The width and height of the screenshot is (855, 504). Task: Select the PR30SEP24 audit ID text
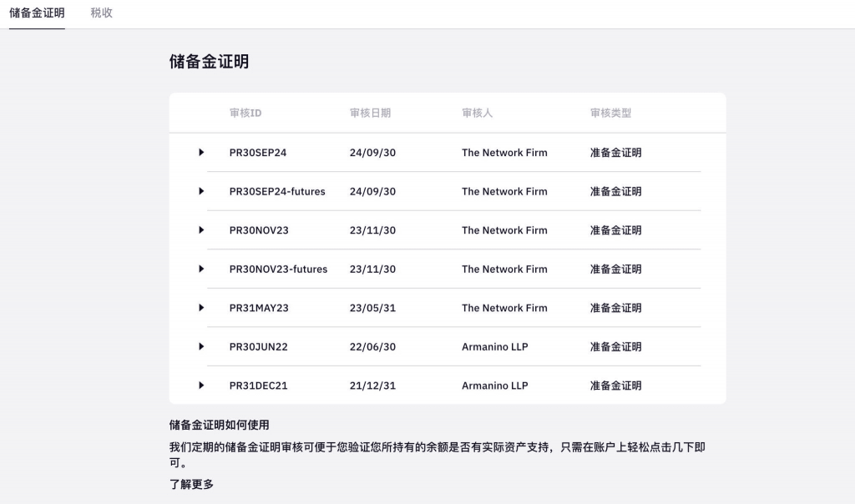click(x=258, y=153)
